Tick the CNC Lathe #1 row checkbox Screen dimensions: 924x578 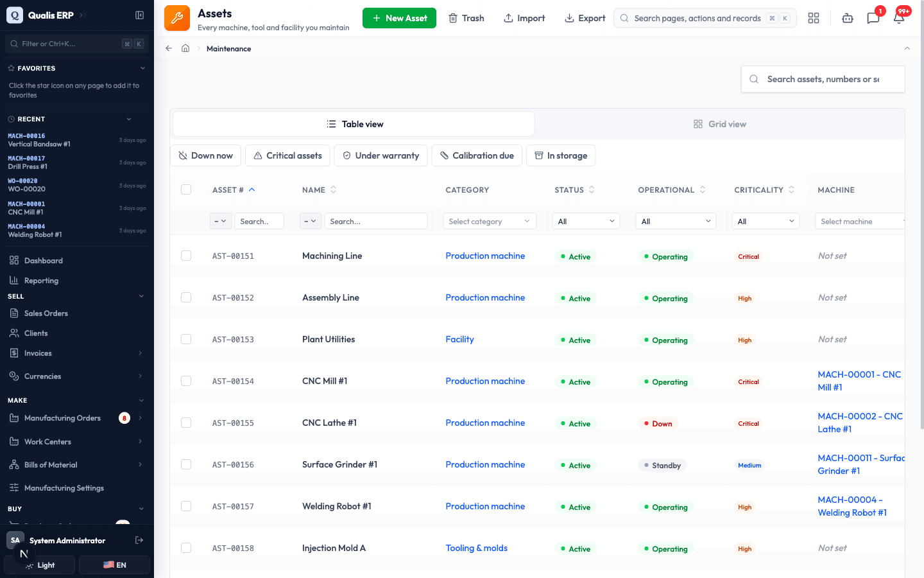click(x=186, y=423)
